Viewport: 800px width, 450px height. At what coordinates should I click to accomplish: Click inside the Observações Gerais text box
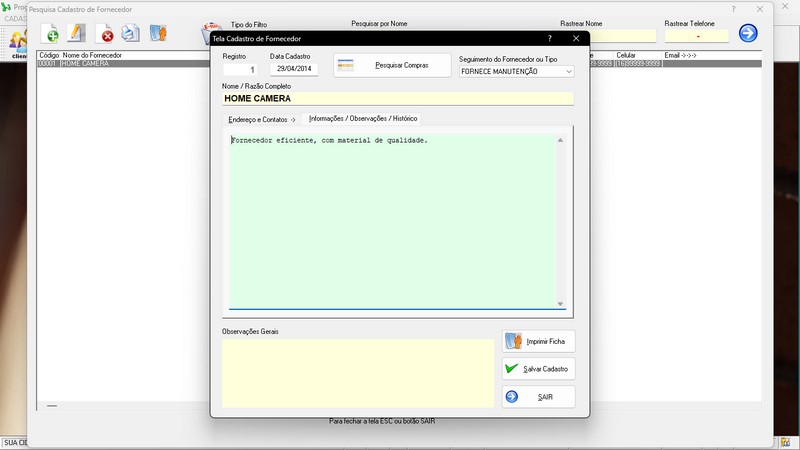click(x=357, y=372)
